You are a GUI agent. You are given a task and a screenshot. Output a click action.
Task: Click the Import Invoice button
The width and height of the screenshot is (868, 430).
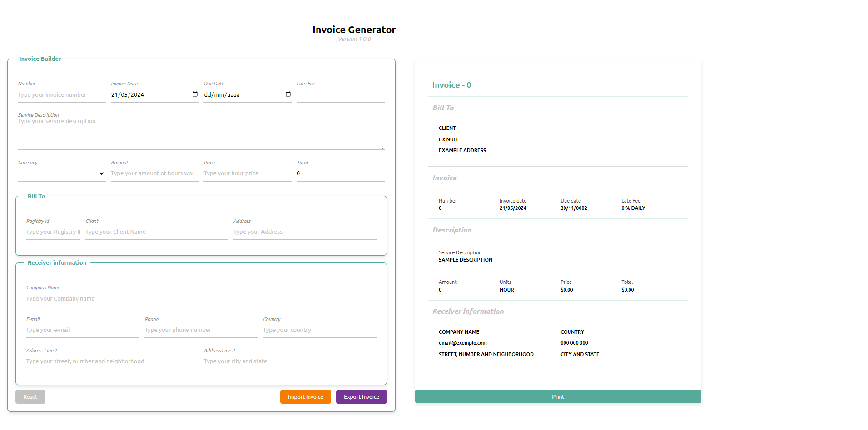click(306, 397)
